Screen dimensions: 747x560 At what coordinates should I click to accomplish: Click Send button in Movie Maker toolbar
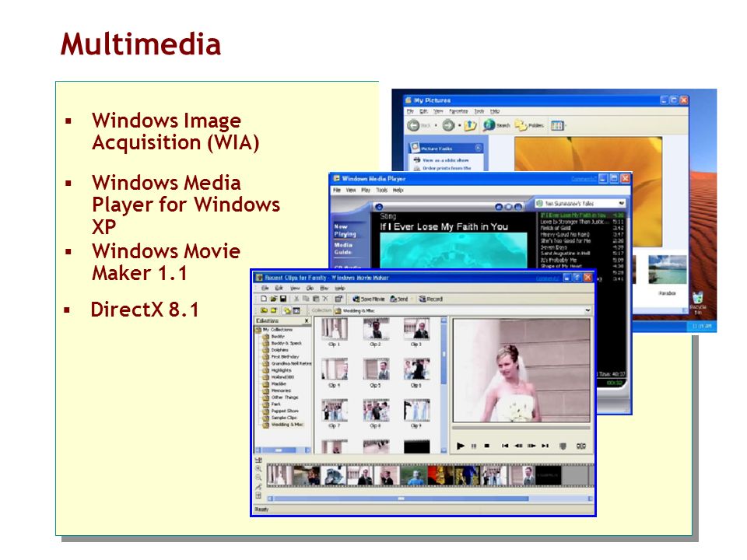pos(398,299)
